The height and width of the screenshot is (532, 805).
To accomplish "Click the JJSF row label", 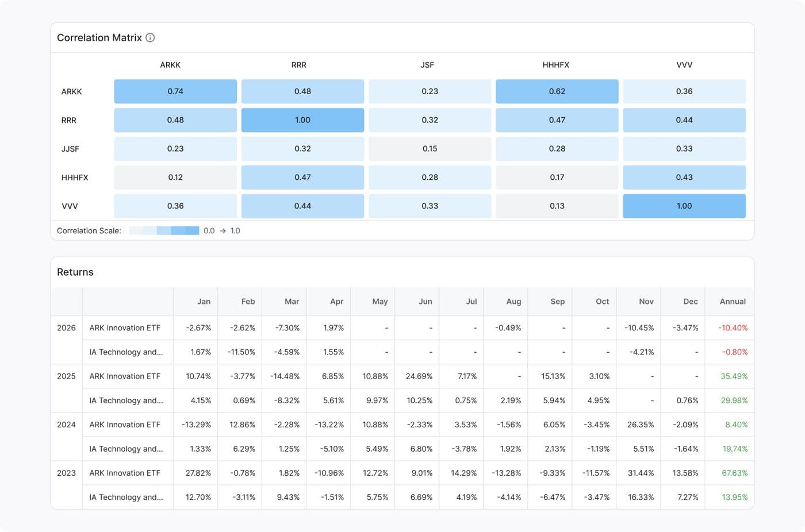I will click(70, 149).
